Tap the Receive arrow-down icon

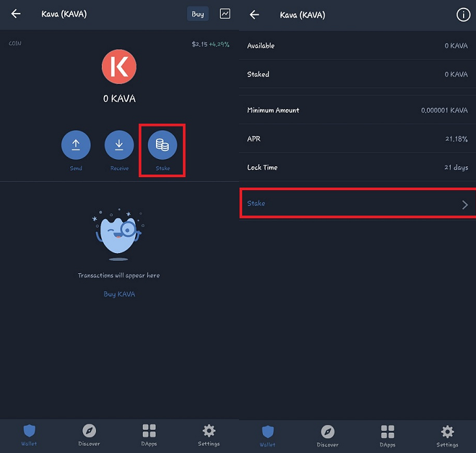pyautogui.click(x=119, y=145)
